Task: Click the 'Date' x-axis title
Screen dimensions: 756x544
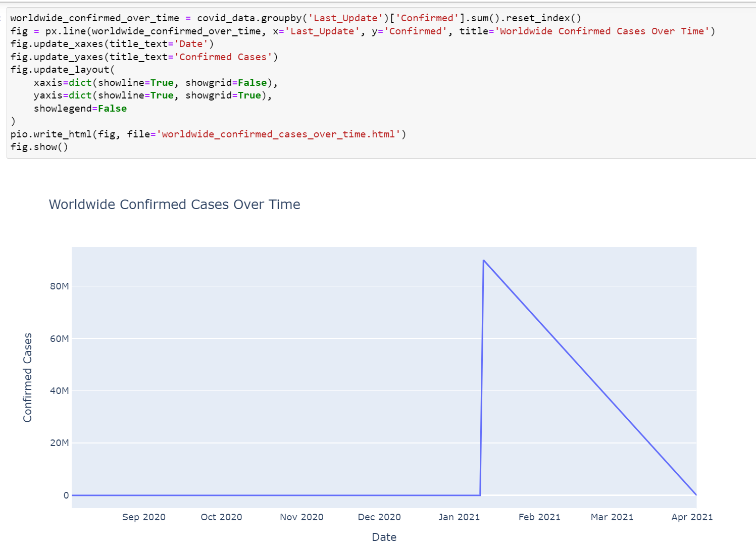Action: (x=384, y=537)
